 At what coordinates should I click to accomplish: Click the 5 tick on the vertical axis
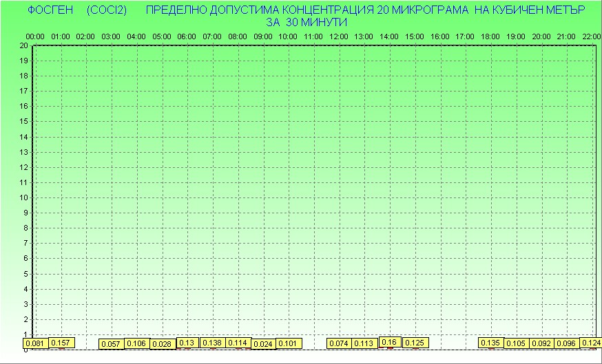(26, 274)
